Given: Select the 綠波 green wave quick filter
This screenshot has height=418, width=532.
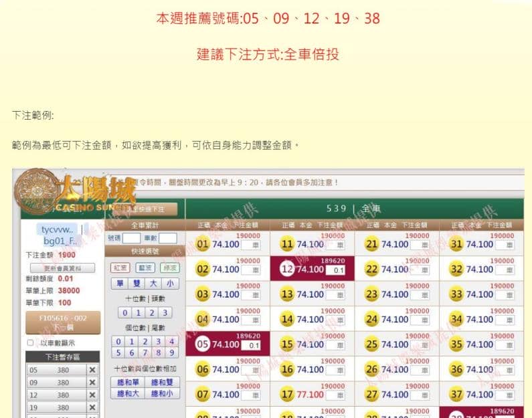Looking at the screenshot, I should click(170, 268).
